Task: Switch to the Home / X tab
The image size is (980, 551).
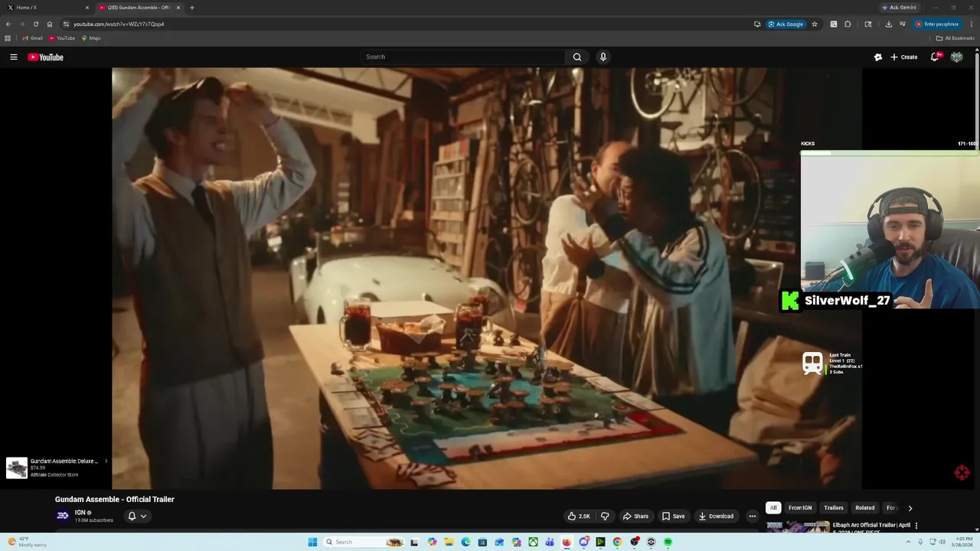Action: tap(49, 8)
